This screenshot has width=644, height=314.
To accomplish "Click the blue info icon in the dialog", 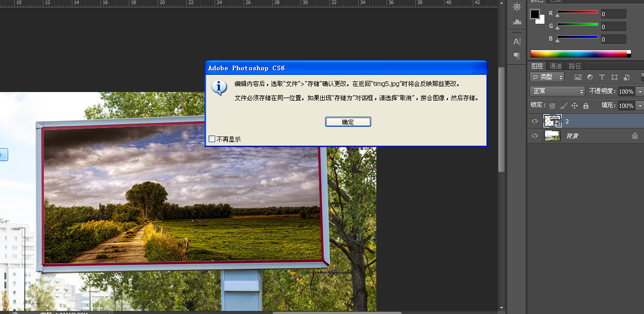I will [x=219, y=87].
